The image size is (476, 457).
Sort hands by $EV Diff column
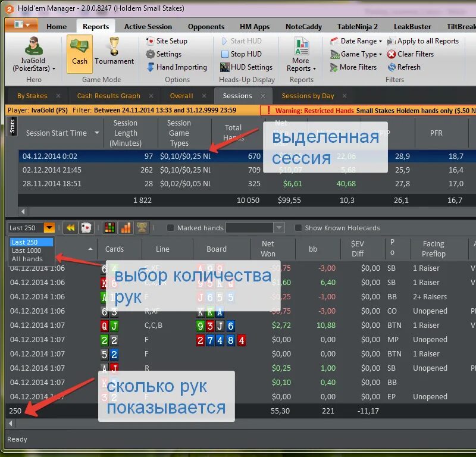click(x=358, y=249)
